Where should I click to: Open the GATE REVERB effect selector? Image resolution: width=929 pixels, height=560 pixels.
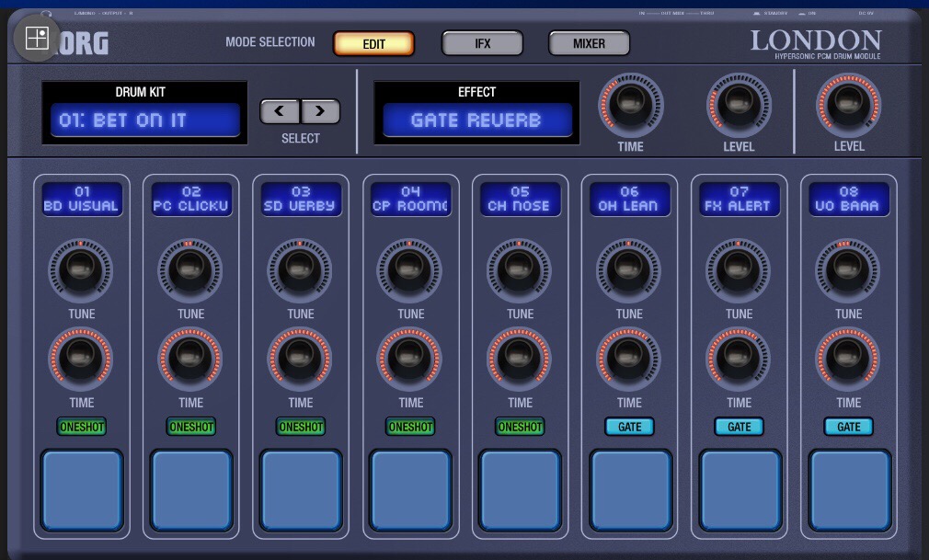[476, 120]
